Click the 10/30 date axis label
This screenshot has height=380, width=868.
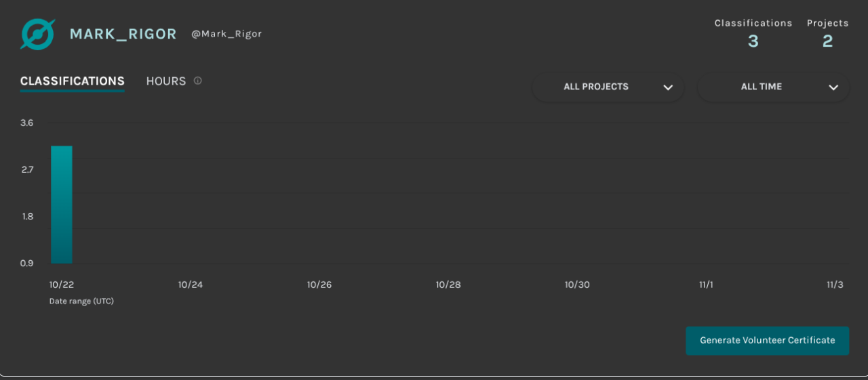pos(577,284)
